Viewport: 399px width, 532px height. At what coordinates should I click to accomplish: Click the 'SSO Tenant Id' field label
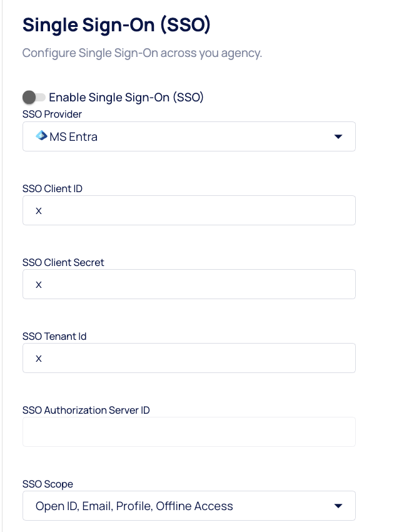[54, 336]
